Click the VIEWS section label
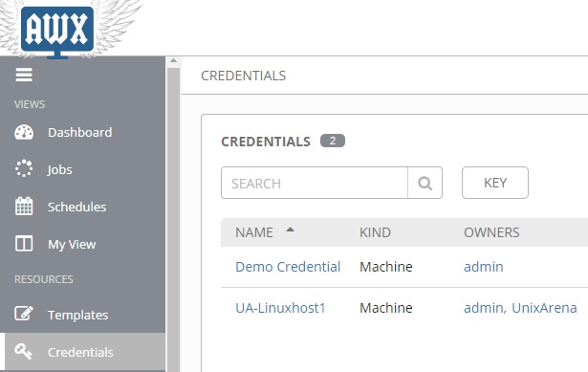This screenshot has width=588, height=372. (30, 104)
